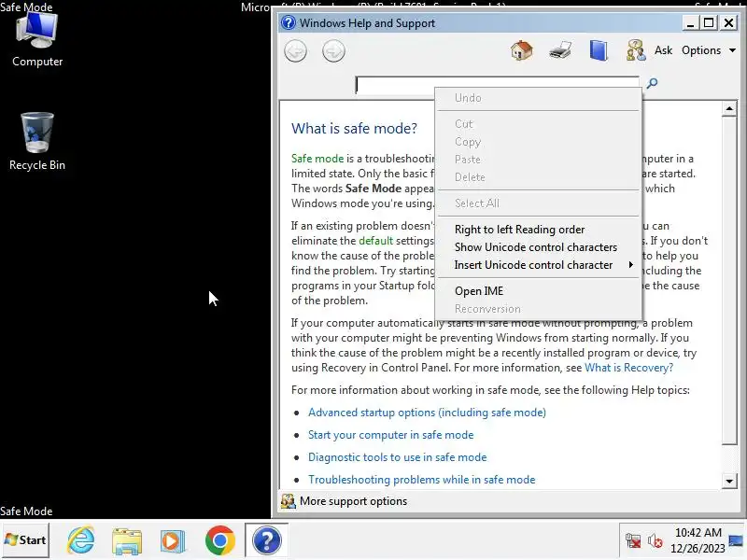747x560 pixels.
Task: Click the muted volume tray icon
Action: click(655, 541)
